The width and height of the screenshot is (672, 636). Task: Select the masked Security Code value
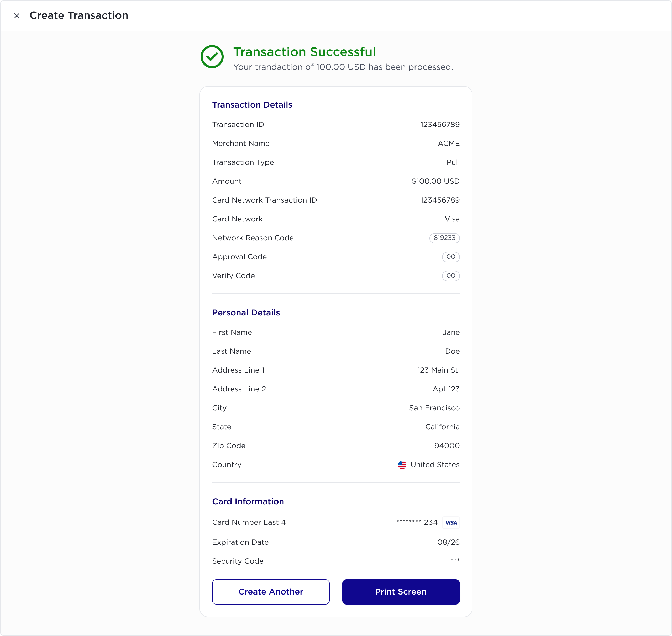click(455, 560)
